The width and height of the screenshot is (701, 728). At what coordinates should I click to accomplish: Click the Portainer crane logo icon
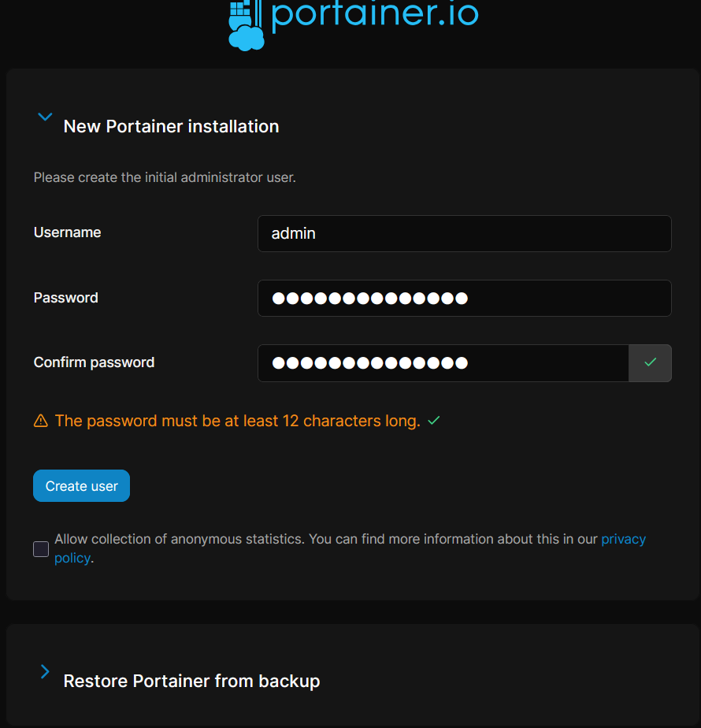coord(246,25)
